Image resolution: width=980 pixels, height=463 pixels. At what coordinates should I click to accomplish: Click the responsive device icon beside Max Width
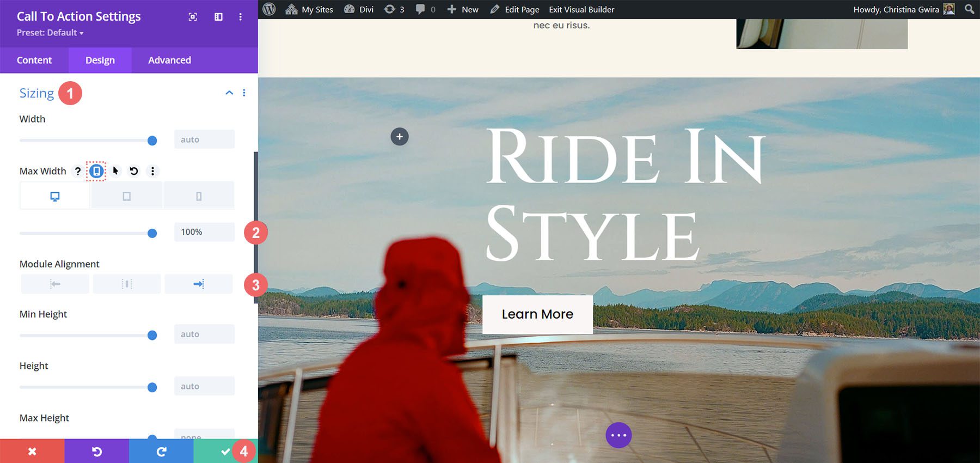coord(96,171)
